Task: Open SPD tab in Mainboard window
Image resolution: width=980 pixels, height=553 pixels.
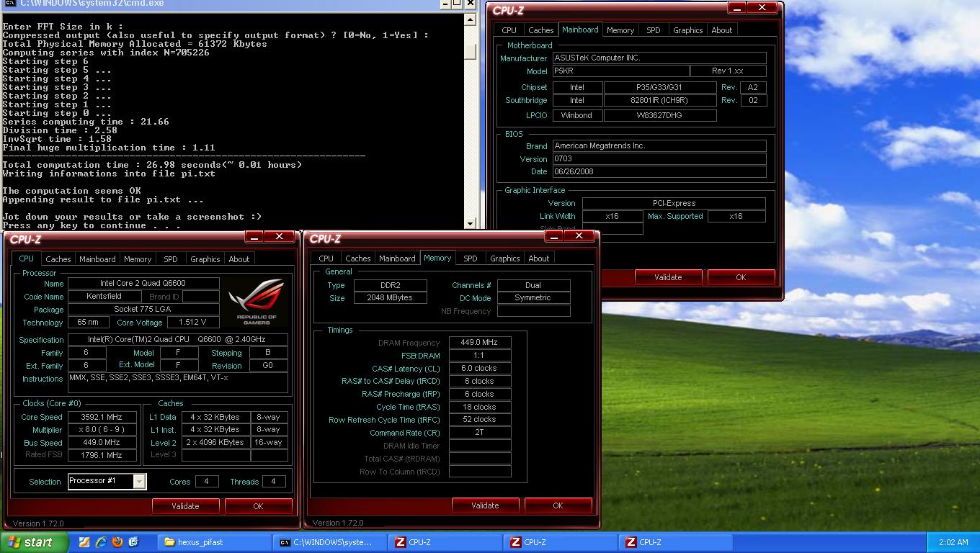Action: tap(654, 30)
